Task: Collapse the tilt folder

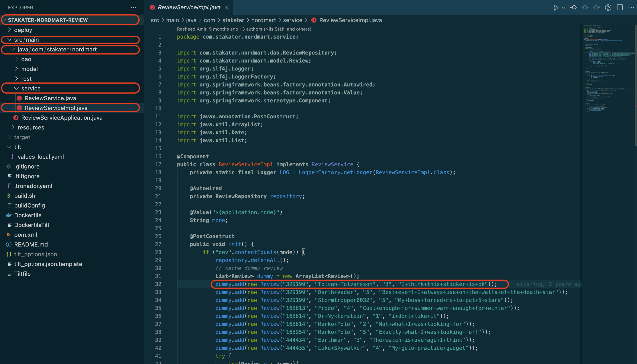Action: (x=18, y=147)
